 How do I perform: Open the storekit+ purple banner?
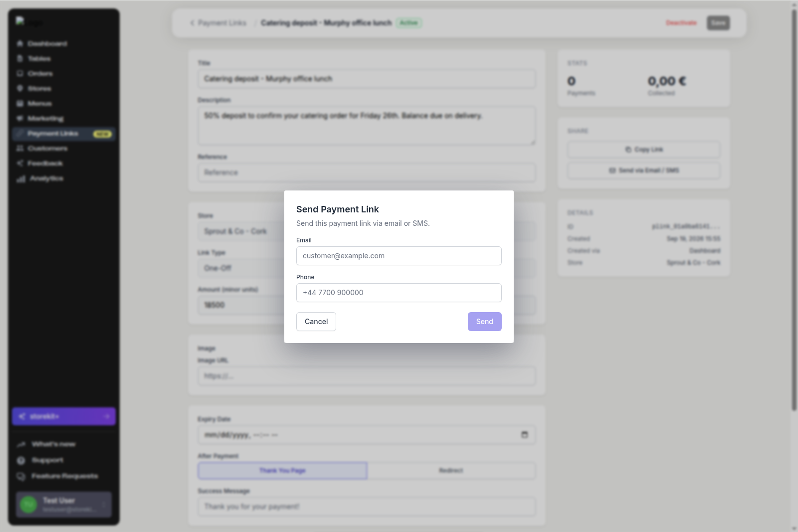[64, 416]
